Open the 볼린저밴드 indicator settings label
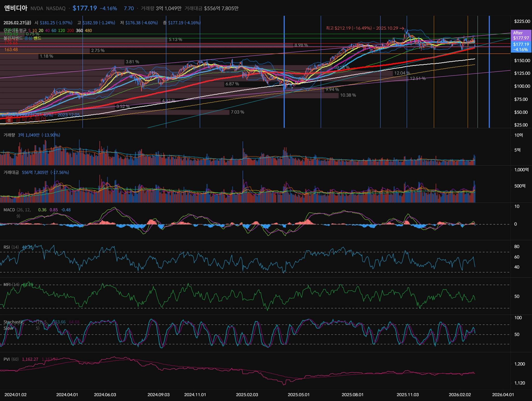 click(13, 38)
